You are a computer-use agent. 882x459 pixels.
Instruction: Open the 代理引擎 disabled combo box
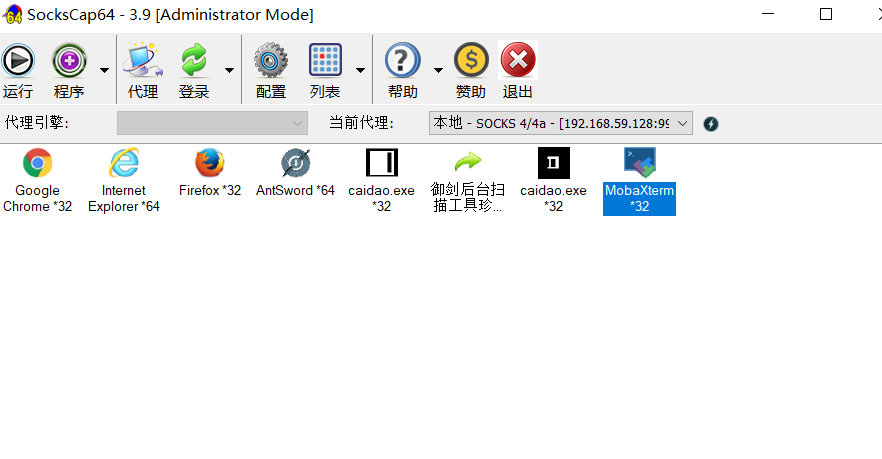click(212, 123)
